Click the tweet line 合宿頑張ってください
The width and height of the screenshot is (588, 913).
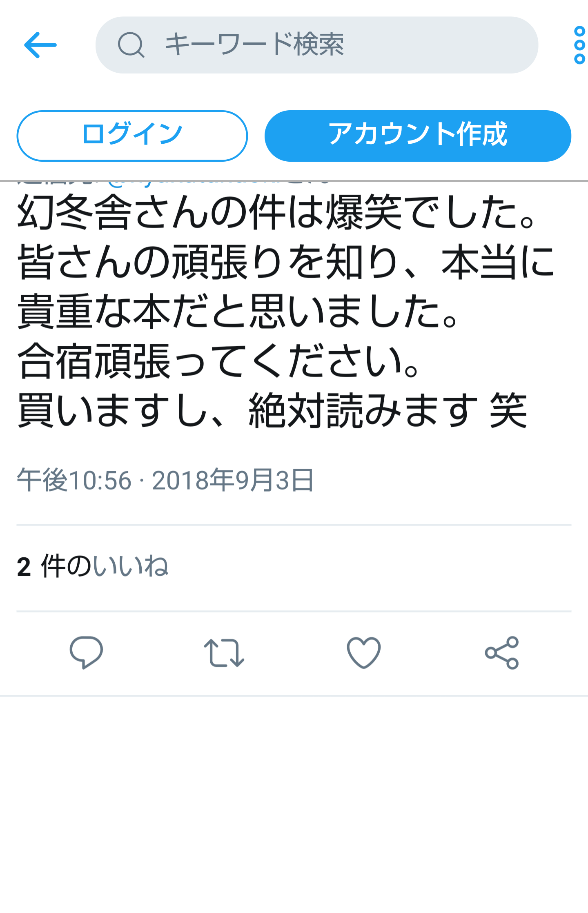coord(218,361)
